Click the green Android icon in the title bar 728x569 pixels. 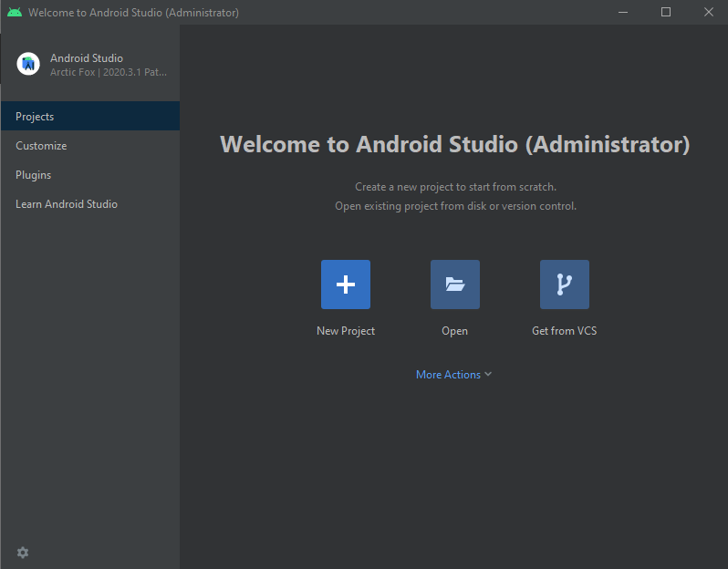point(15,13)
